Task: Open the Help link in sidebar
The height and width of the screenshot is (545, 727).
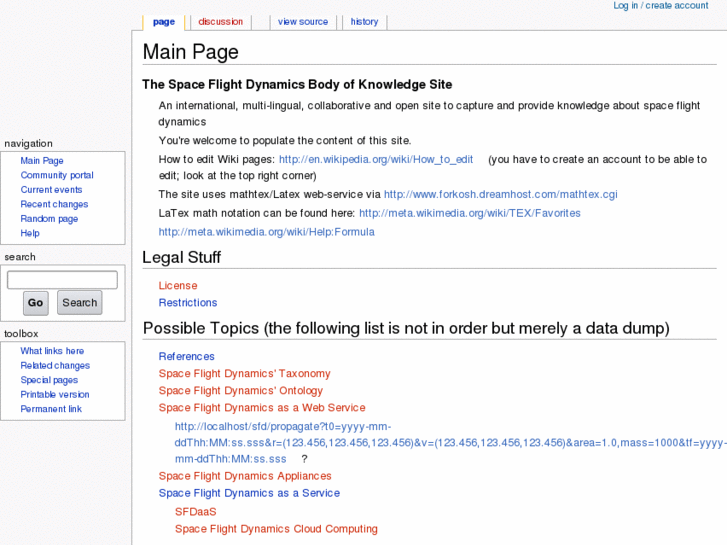Action: pos(30,233)
